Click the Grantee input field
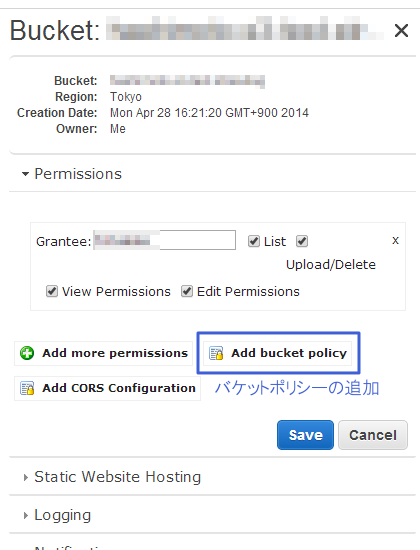This screenshot has height=550, width=420. pyautogui.click(x=165, y=240)
